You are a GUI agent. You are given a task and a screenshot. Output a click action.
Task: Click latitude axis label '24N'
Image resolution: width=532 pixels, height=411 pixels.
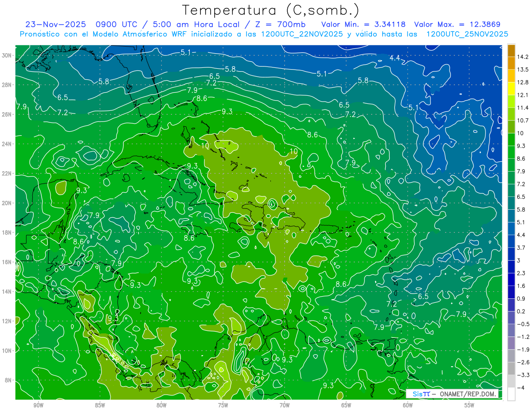coord(7,144)
